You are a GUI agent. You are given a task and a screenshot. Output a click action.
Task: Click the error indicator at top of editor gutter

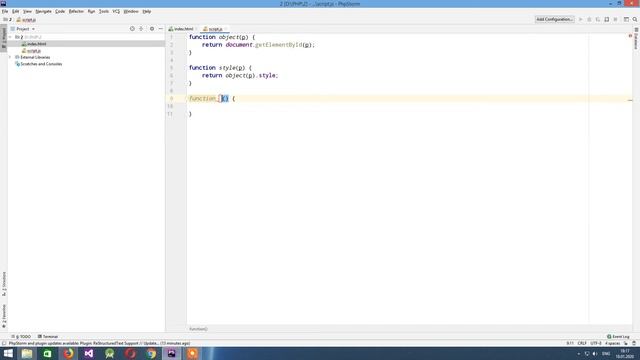(x=630, y=36)
